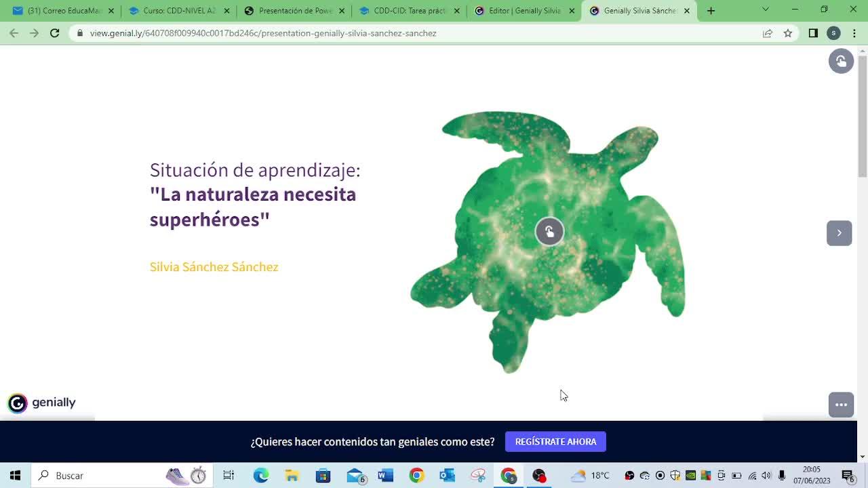This screenshot has height=488, width=868.
Task: Open the clock showing 20:05 07/06/2023
Action: pos(812,475)
